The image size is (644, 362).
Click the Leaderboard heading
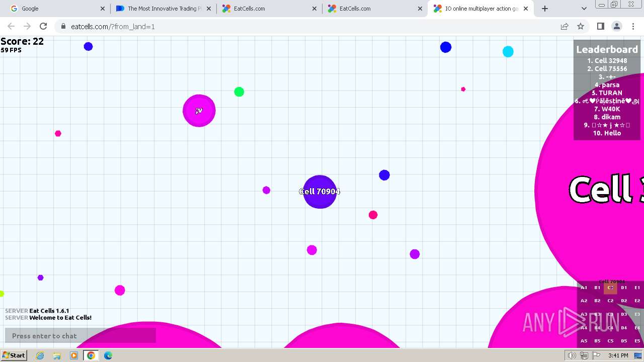(607, 49)
